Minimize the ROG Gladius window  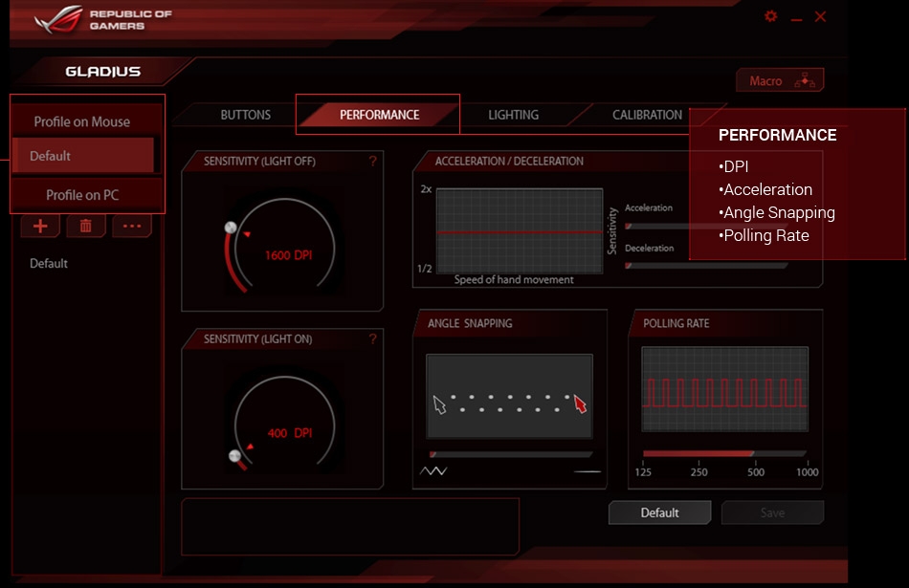coord(796,20)
